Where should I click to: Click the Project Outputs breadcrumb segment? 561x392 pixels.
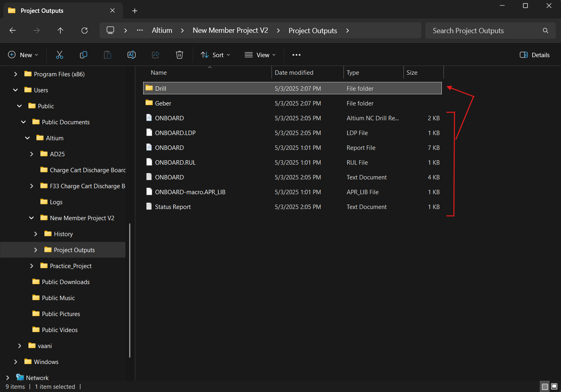313,31
